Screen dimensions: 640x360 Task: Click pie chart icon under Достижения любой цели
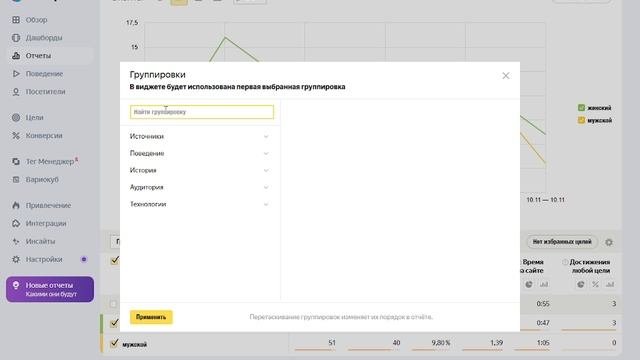click(580, 284)
